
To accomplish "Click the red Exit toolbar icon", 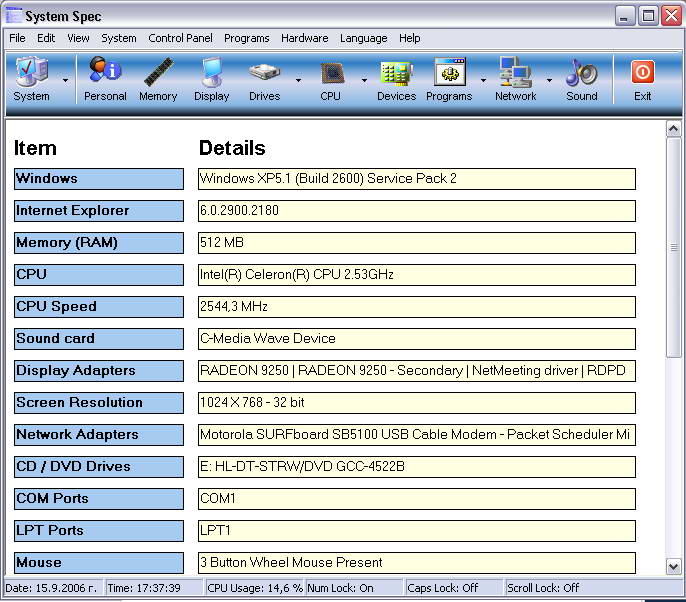I will coord(642,79).
